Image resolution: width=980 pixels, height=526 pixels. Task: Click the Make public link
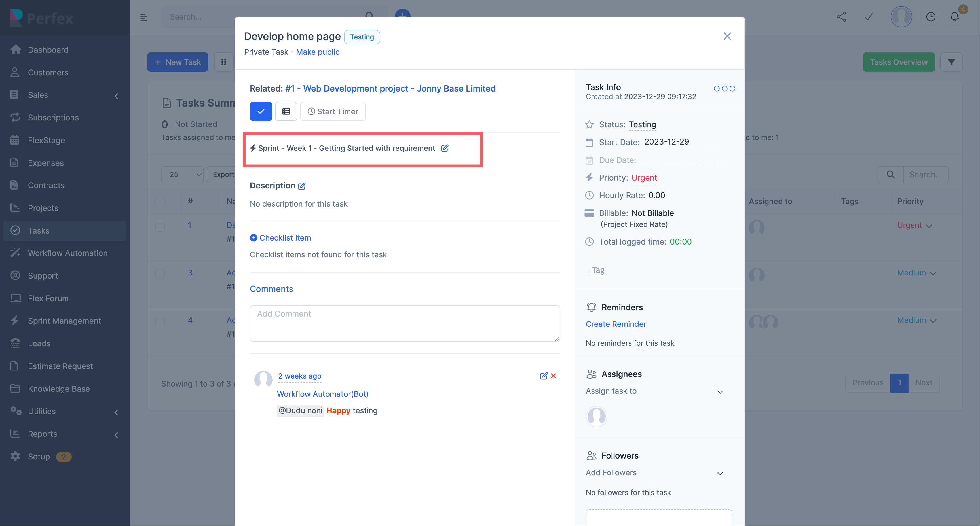coord(317,52)
